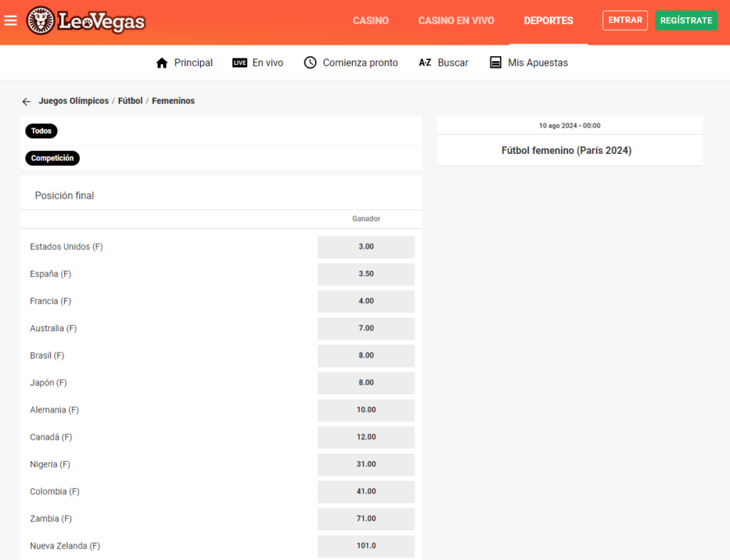The height and width of the screenshot is (560, 730).
Task: Open the Juegos Olímpicos breadcrumb link
Action: (x=73, y=101)
